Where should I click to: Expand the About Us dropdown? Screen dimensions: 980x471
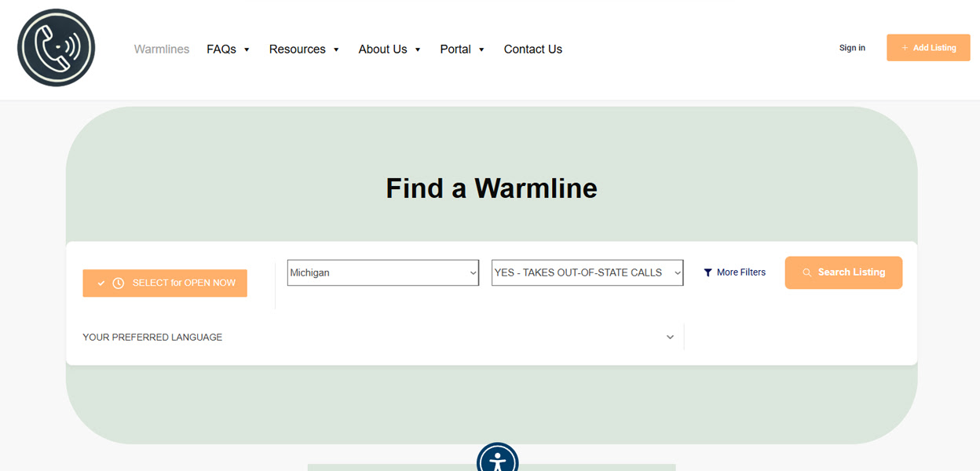click(x=389, y=49)
